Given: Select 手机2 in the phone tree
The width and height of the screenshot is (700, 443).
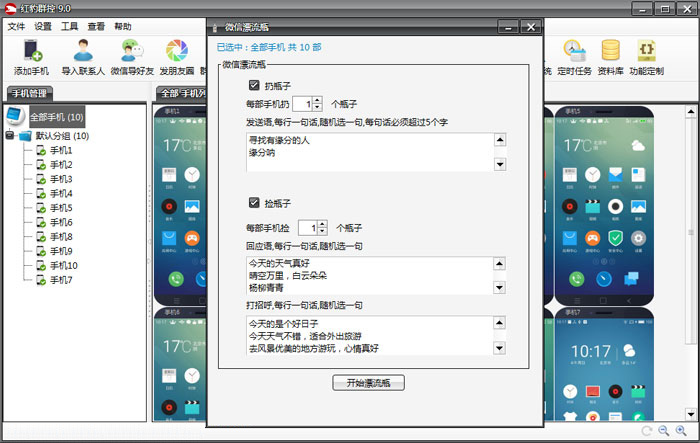Looking at the screenshot, I should coord(60,165).
